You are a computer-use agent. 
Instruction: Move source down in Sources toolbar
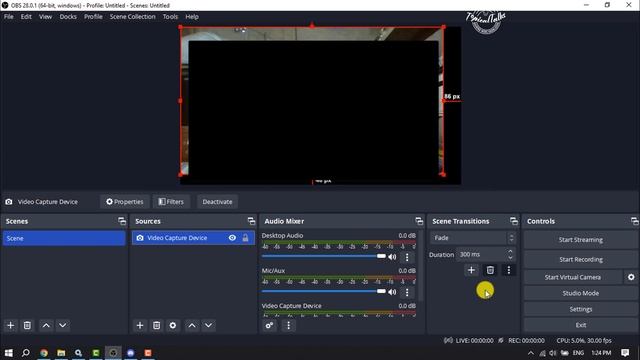[208, 325]
